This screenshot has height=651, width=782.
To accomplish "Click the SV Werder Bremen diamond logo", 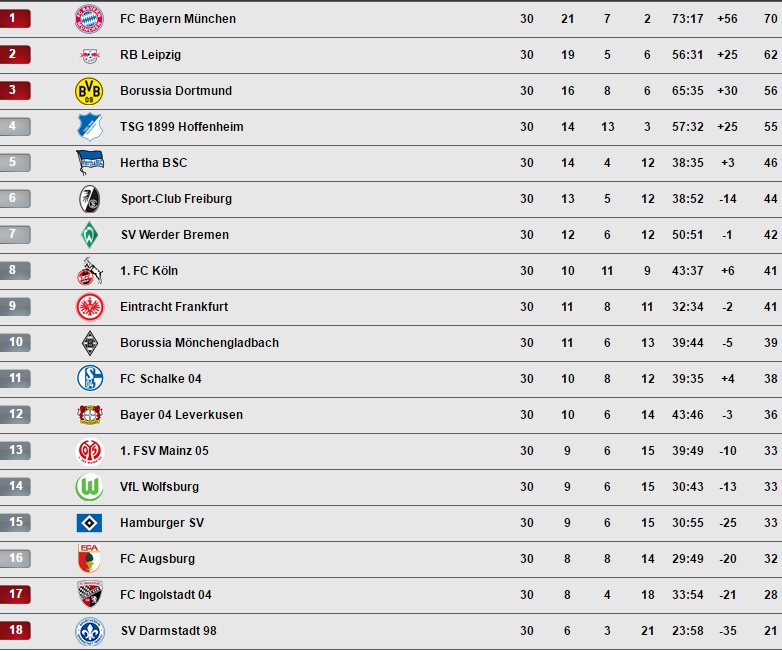I will [x=89, y=235].
